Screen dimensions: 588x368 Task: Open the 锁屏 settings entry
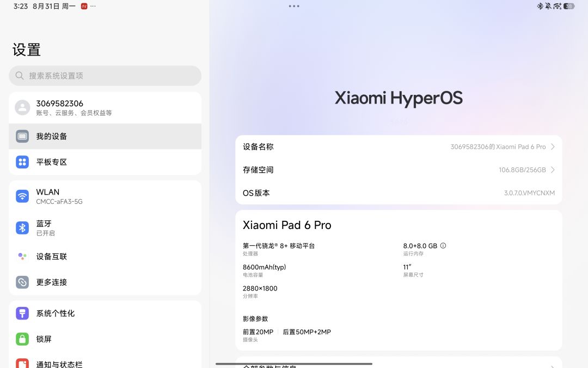click(x=105, y=339)
